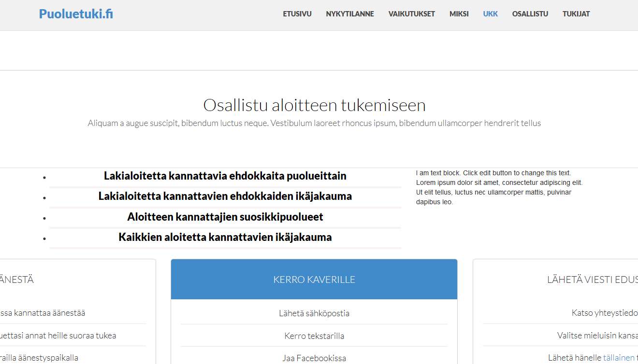The image size is (638, 364).
Task: Expand 'Aloitteen kannattajien suosikkipuolueet' accordion
Action: coord(225,217)
